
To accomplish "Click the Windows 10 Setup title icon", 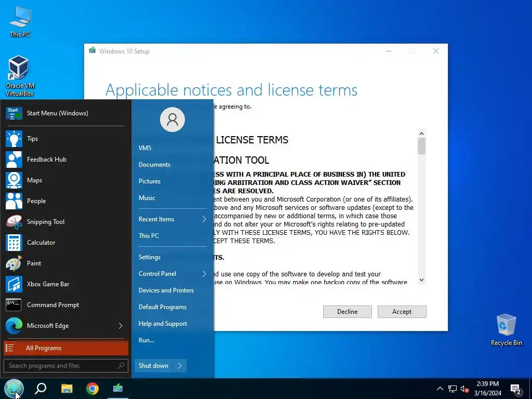I will point(92,51).
